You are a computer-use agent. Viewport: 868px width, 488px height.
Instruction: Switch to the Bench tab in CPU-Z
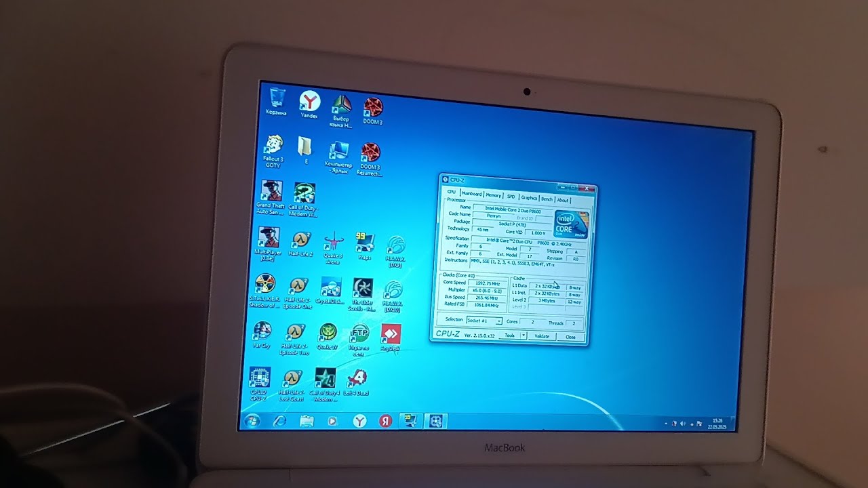547,199
